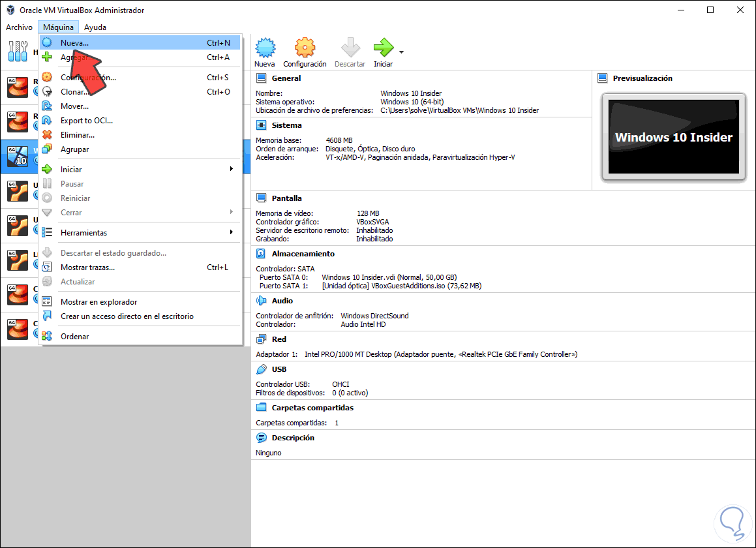
Task: Choose Agregar... menu entry
Action: 140,57
